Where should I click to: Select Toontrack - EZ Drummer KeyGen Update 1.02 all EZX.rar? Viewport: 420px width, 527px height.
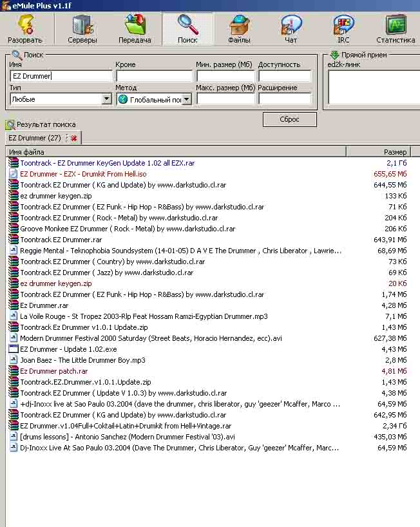[107, 163]
